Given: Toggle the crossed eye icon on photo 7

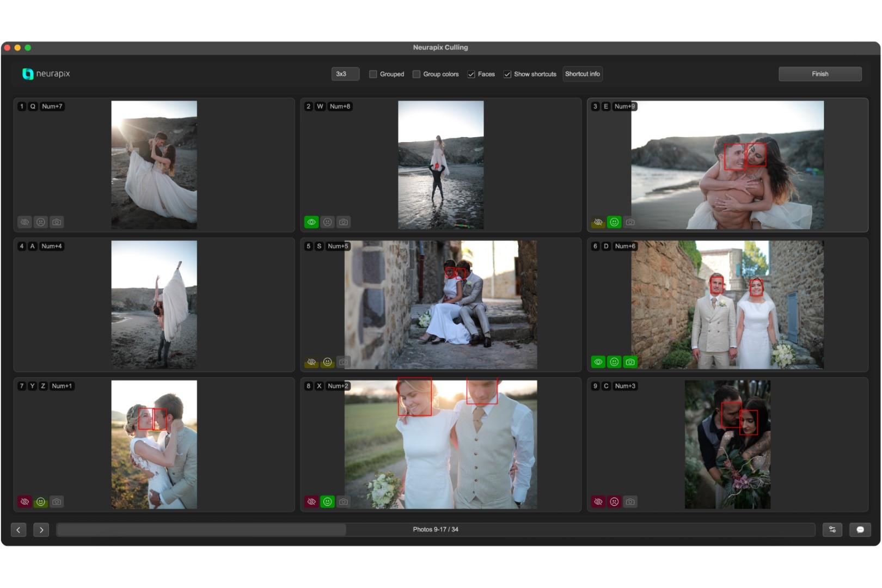Looking at the screenshot, I should 24,502.
